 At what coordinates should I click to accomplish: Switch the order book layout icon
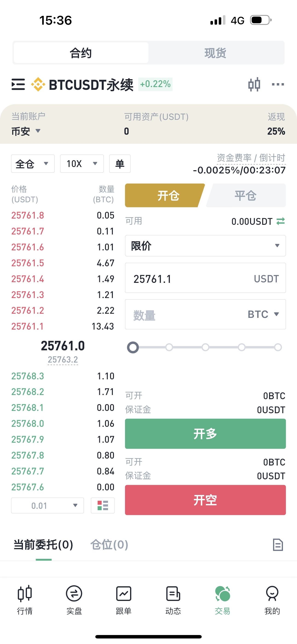coord(103,505)
